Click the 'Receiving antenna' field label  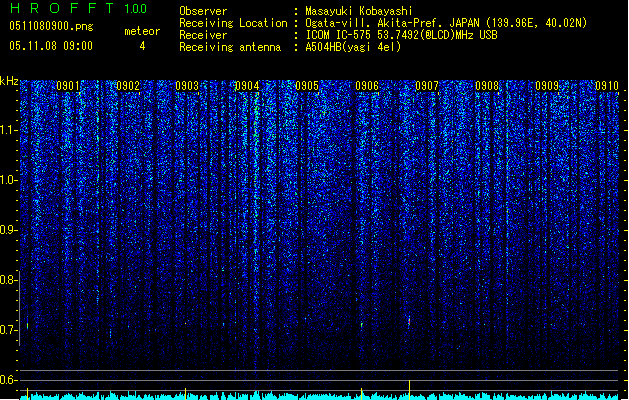tap(230, 47)
